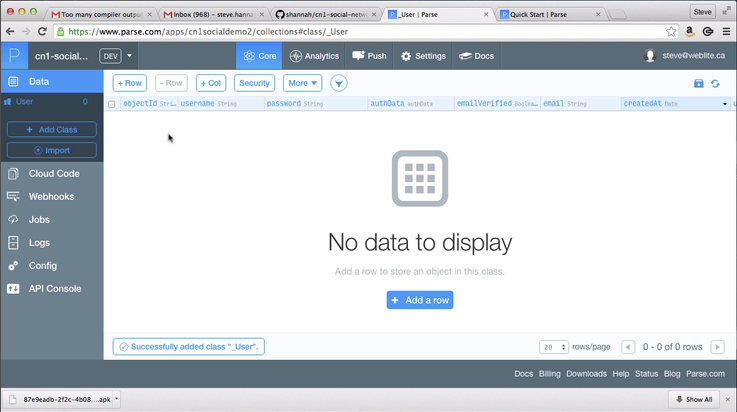Click the Security button
The width and height of the screenshot is (737, 412).
click(x=254, y=83)
